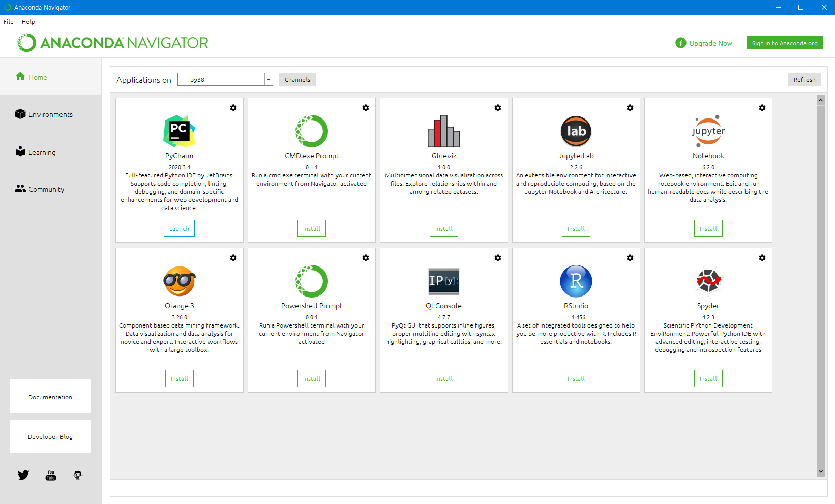Click the Spyder application name
The width and height of the screenshot is (835, 504).
pos(708,306)
